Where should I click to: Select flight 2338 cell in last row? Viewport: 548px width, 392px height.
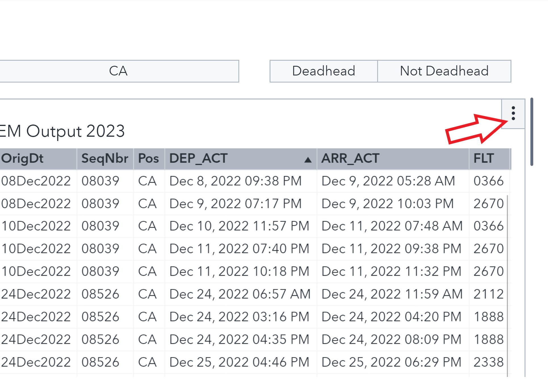[x=488, y=362]
